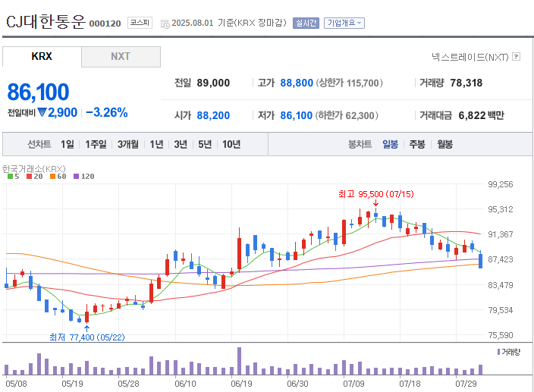This screenshot has width=534, height=392.
Task: Click the 최저 77,400 (05/22) marker label
Action: (86, 337)
